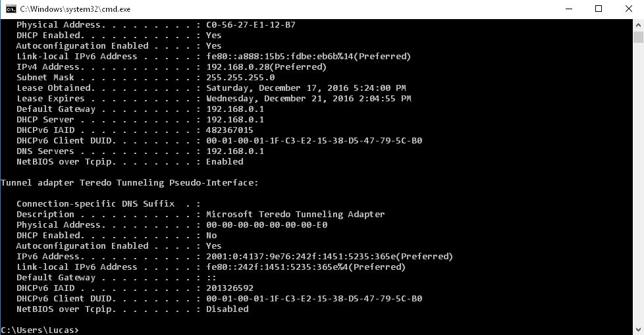Click the subnet mask 255.255.255.0 value
Screen dimensions: 644x335
pyautogui.click(x=240, y=78)
